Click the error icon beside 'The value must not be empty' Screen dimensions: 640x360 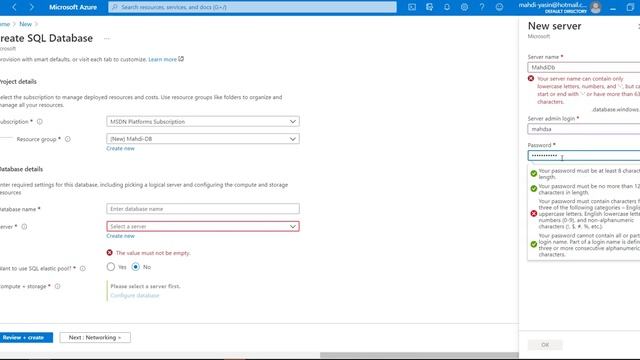[x=109, y=253]
